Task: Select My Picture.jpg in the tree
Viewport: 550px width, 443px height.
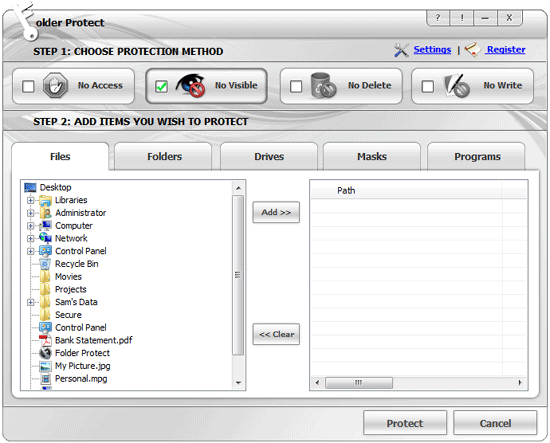Action: pos(82,366)
